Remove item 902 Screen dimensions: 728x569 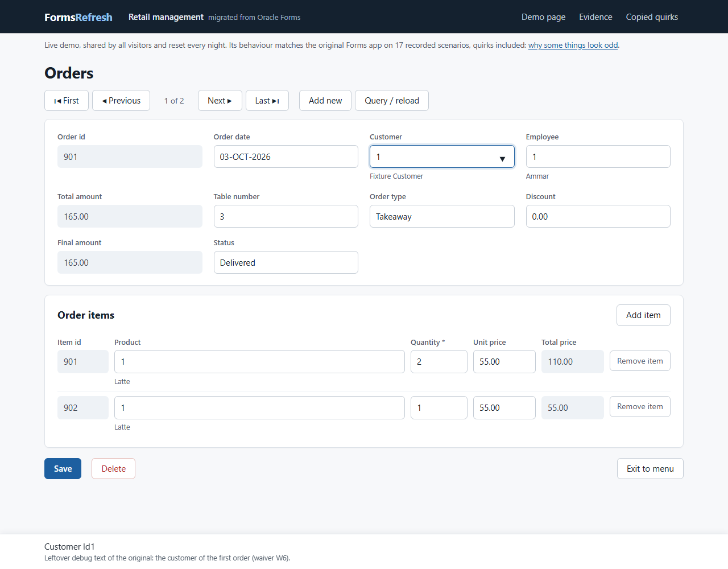click(640, 406)
